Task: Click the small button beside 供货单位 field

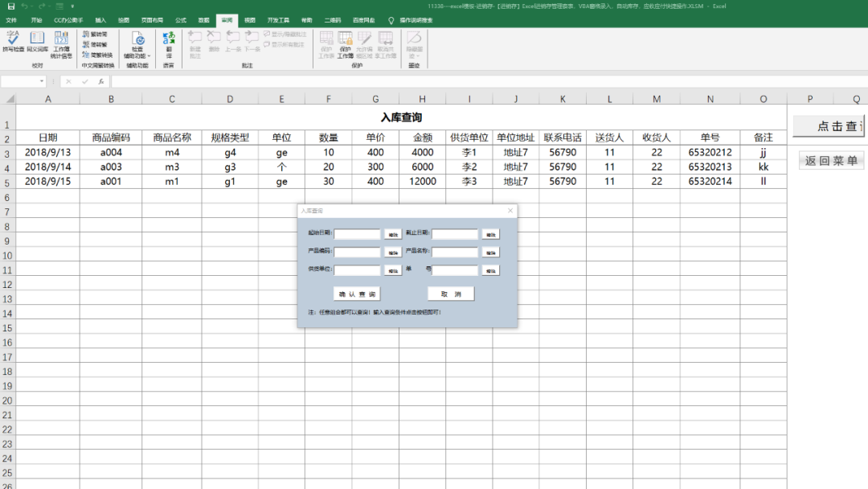Action: point(393,271)
